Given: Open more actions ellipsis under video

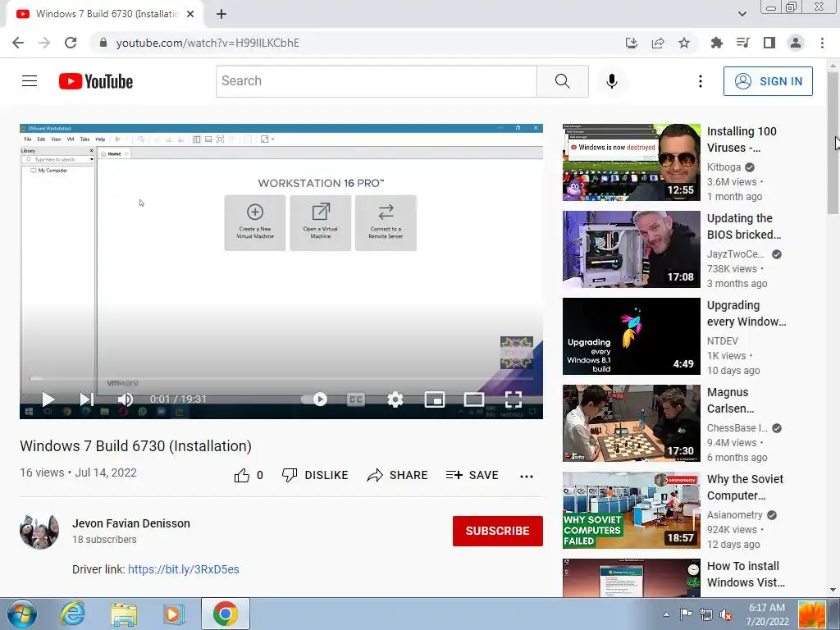Looking at the screenshot, I should point(527,477).
